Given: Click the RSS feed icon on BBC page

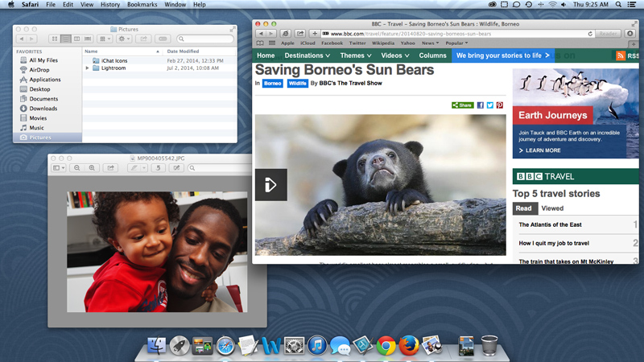Looking at the screenshot, I should pyautogui.click(x=621, y=56).
